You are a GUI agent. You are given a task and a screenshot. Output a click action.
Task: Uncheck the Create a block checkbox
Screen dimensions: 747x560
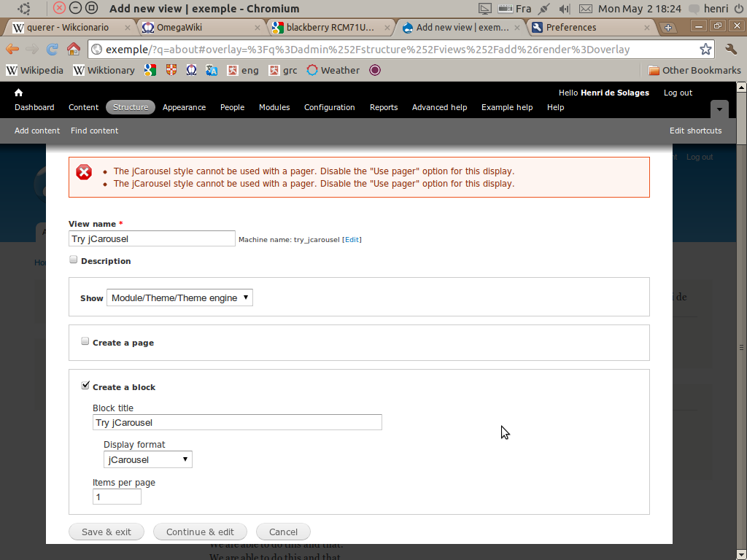click(x=85, y=385)
